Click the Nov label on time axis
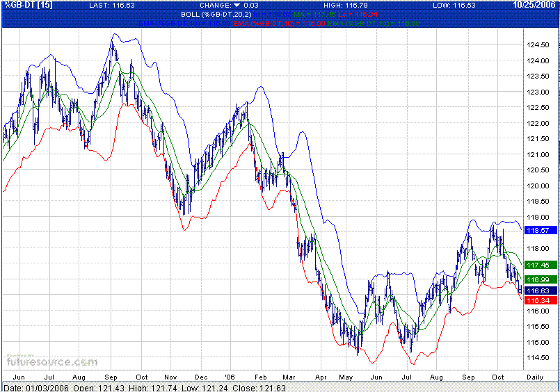Screen dimensions: 560x392 (x=170, y=377)
